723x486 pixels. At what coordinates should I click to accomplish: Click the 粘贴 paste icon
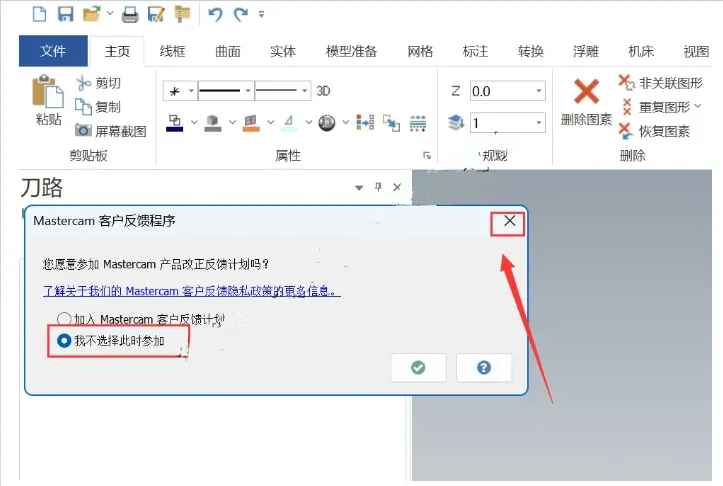click(x=48, y=91)
